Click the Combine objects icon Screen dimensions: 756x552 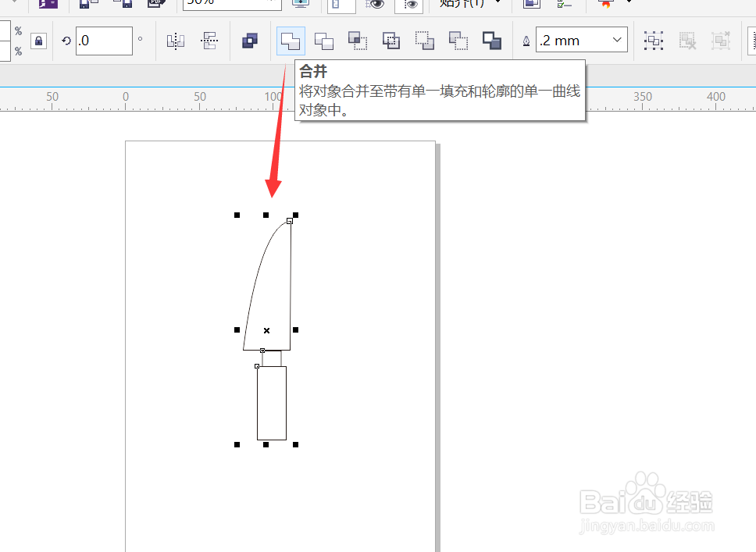250,41
